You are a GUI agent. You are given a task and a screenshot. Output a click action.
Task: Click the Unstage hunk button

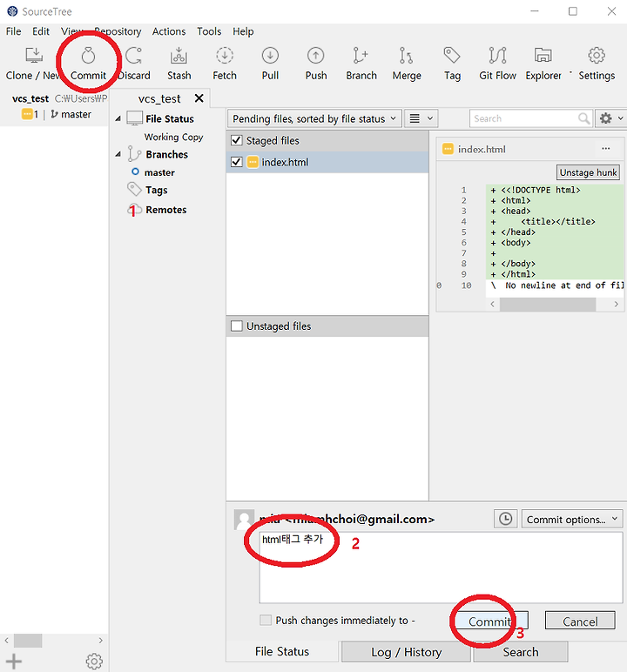point(588,172)
